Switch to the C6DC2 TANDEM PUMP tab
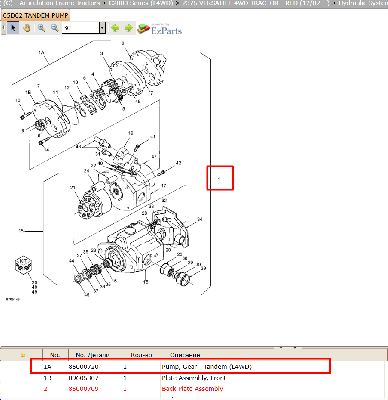 click(35, 16)
